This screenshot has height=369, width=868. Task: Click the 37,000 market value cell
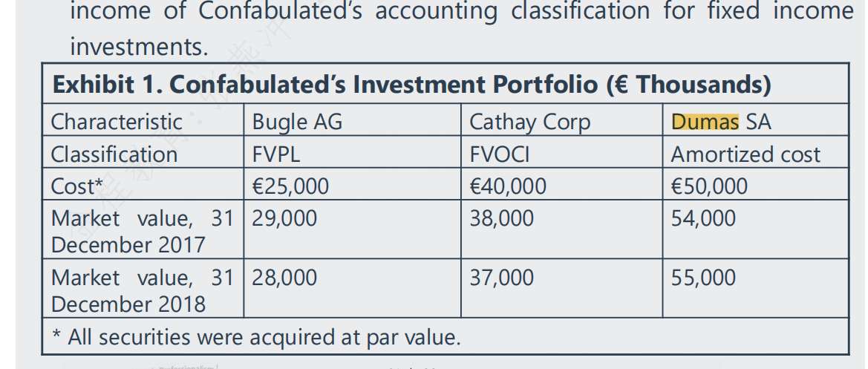click(x=501, y=278)
